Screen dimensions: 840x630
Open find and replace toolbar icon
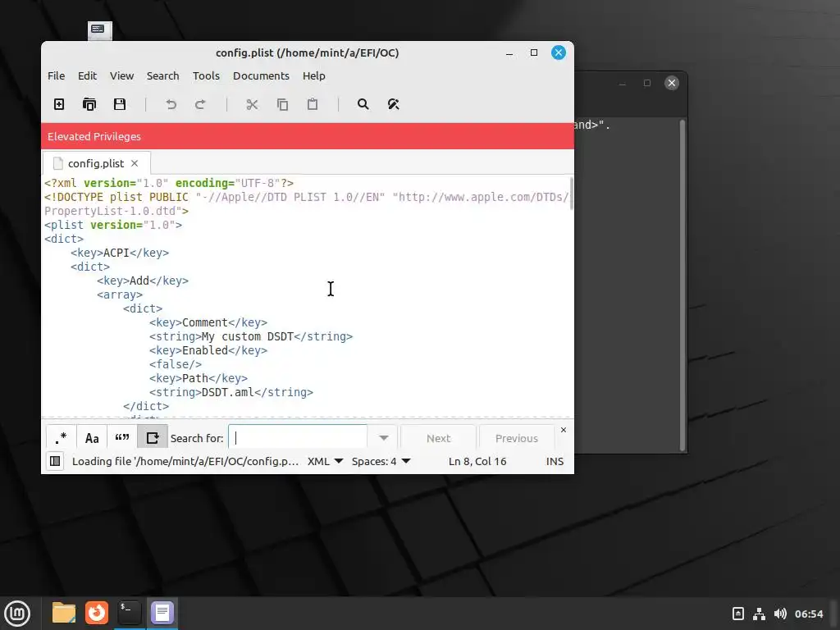pyautogui.click(x=393, y=104)
